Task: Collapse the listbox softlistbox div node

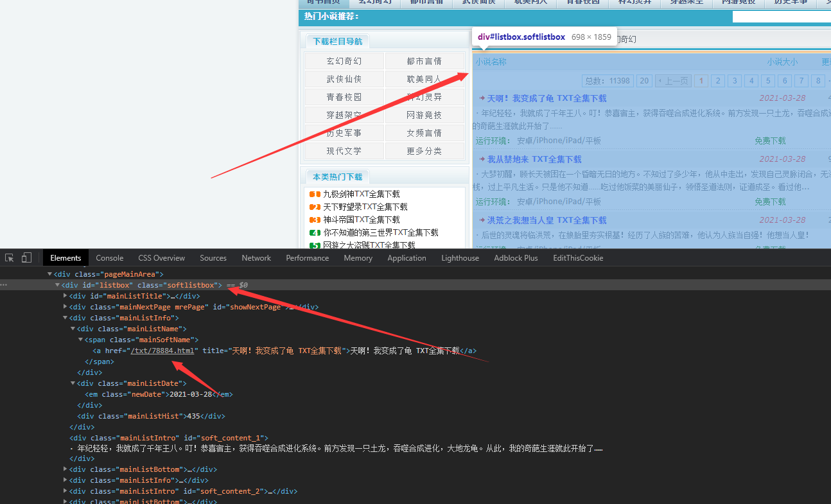Action: pos(57,285)
